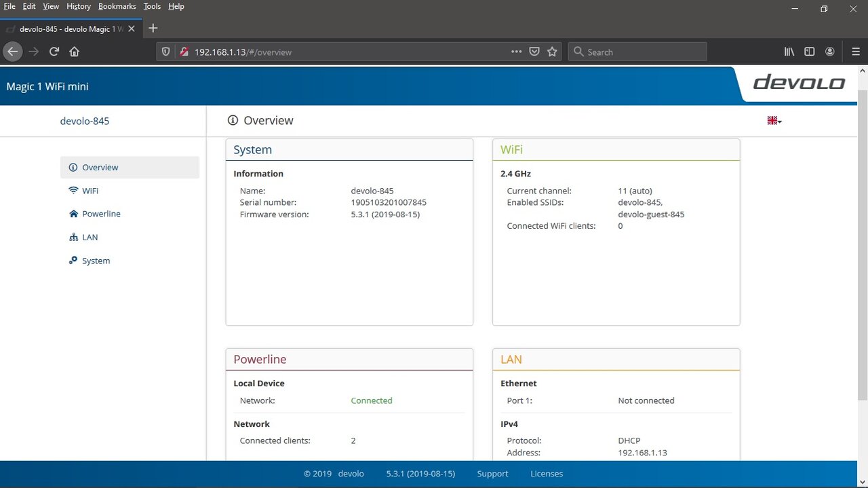This screenshot has height=488, width=868.
Task: Click Magic 1 WiFi mini title
Action: point(47,87)
